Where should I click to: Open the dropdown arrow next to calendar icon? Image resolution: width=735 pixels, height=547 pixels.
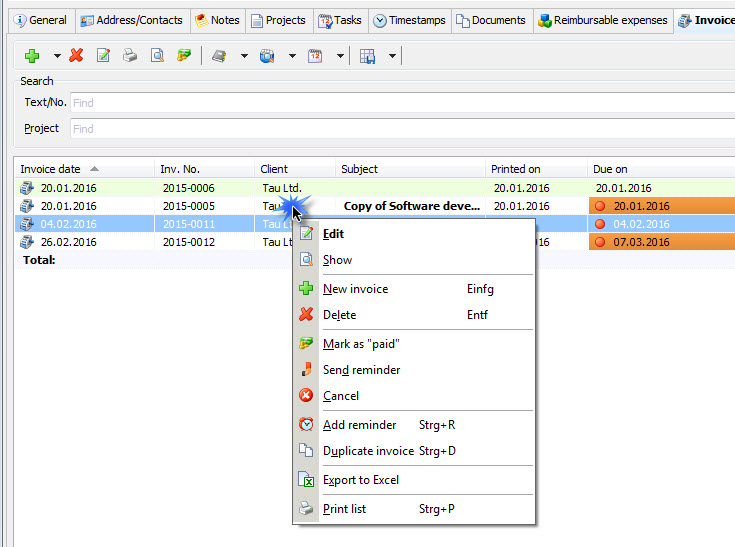tap(340, 56)
